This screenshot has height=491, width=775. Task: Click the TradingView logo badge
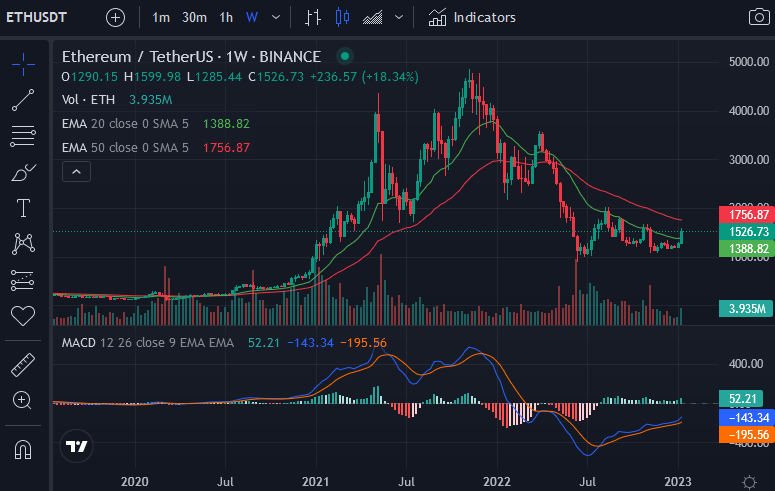pyautogui.click(x=77, y=446)
